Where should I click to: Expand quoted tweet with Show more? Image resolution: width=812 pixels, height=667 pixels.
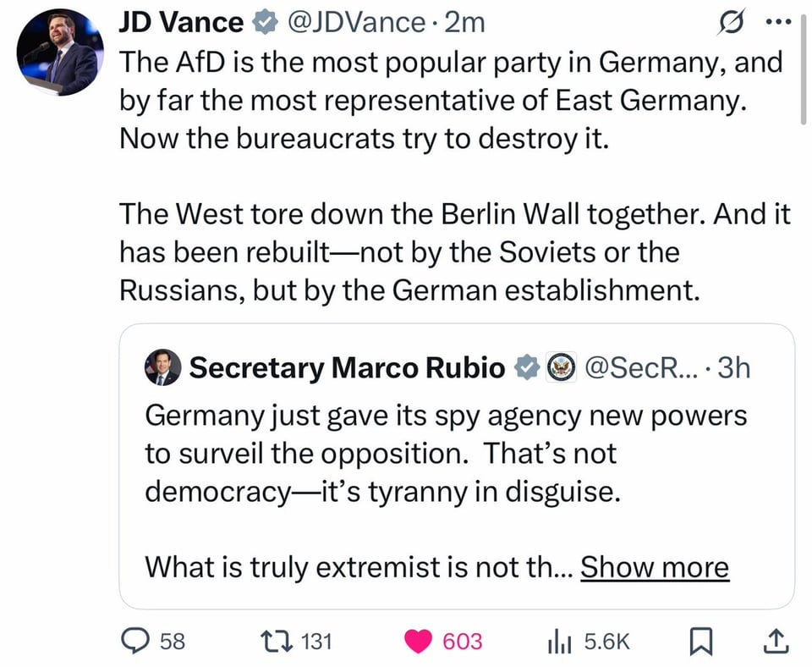(x=654, y=567)
